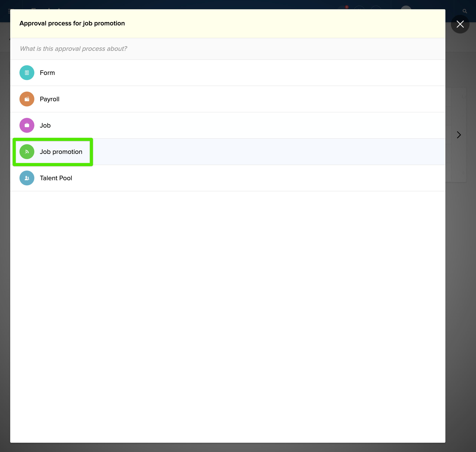
Task: Click the dialog title 'Approval process for job promotion'
Action: 72,23
